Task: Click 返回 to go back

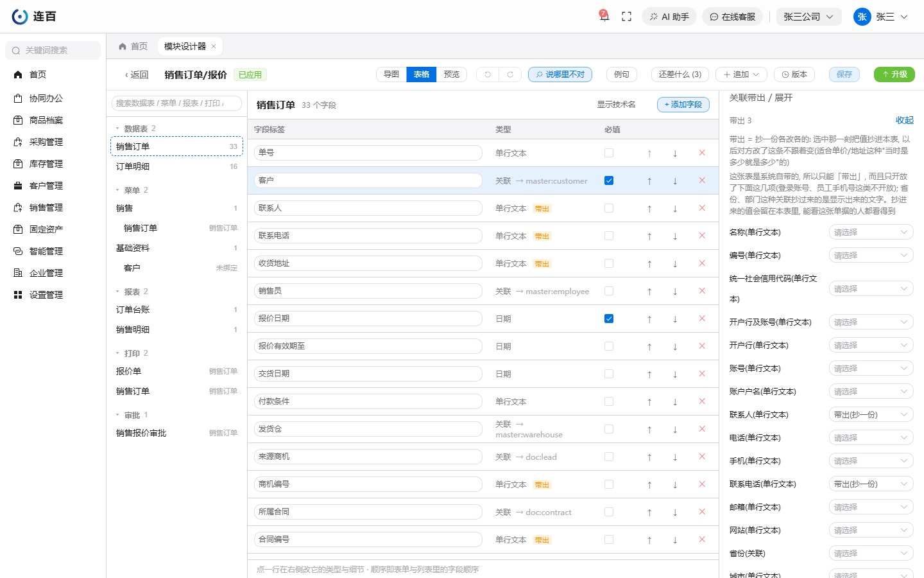Action: [x=137, y=74]
